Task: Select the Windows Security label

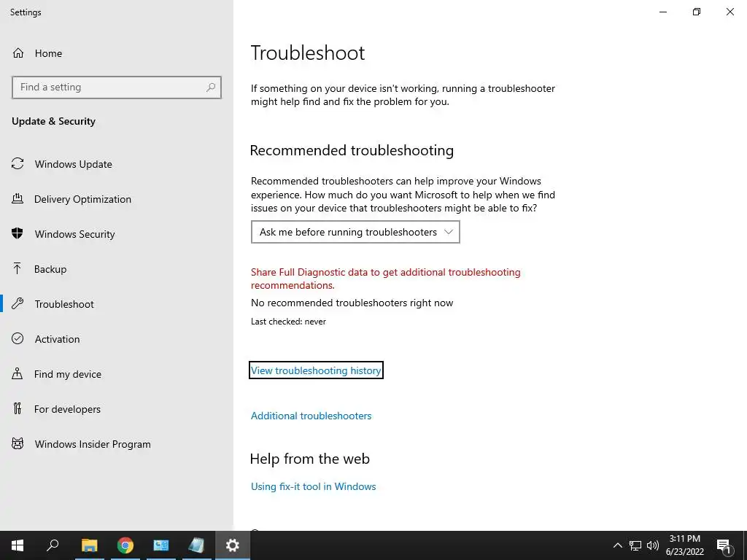Action: [x=75, y=234]
